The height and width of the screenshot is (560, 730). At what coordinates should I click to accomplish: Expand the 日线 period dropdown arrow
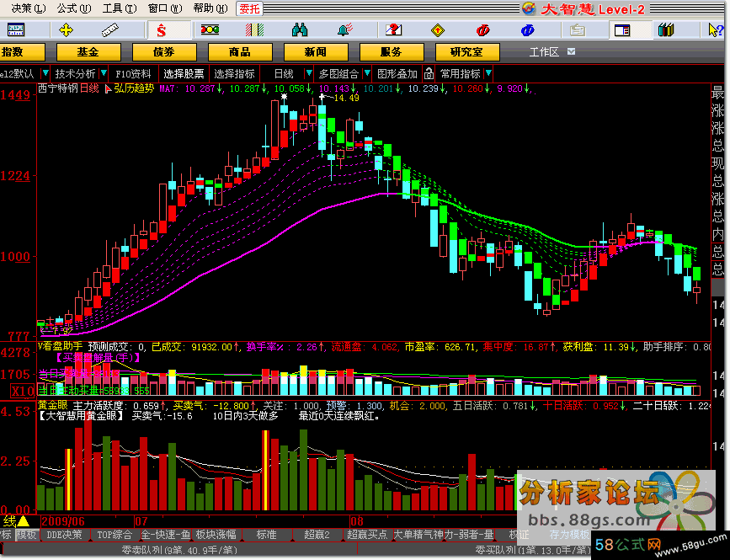[308, 73]
